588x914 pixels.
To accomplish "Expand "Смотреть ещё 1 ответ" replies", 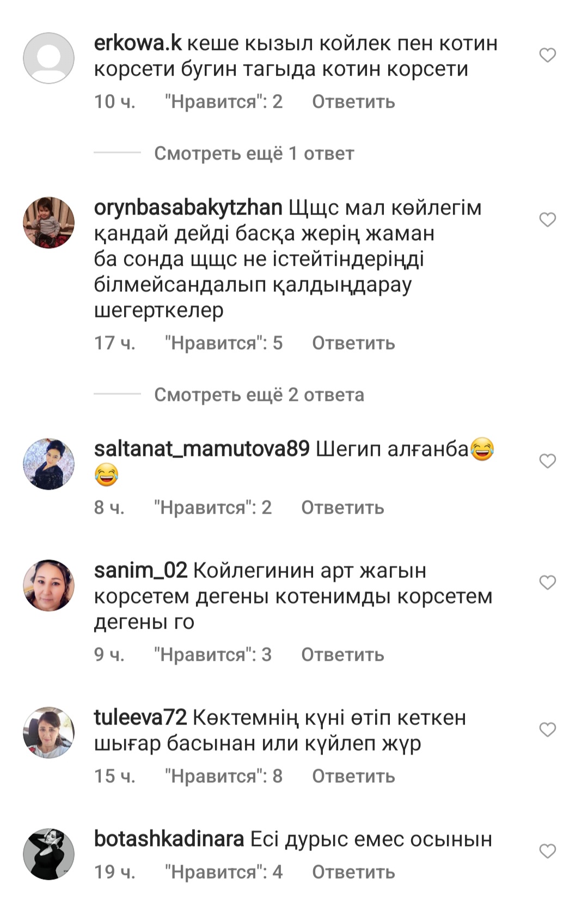I will point(254,154).
